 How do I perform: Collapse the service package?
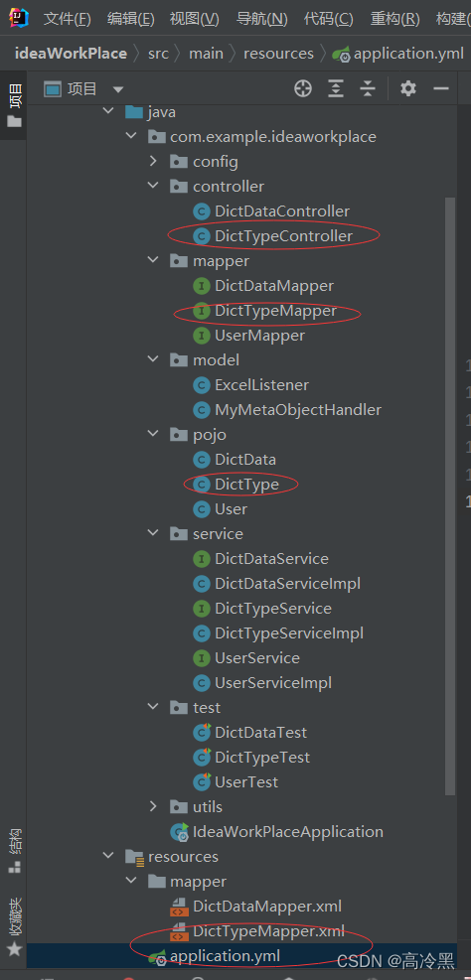point(153,534)
